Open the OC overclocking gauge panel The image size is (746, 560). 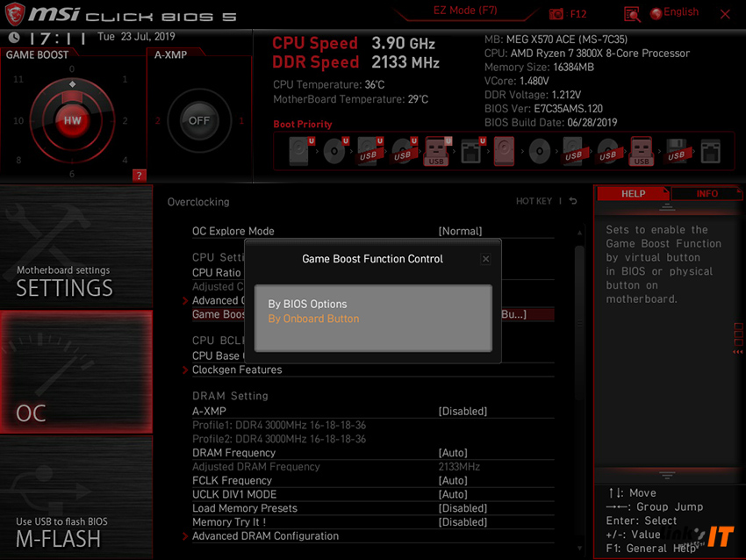(76, 372)
